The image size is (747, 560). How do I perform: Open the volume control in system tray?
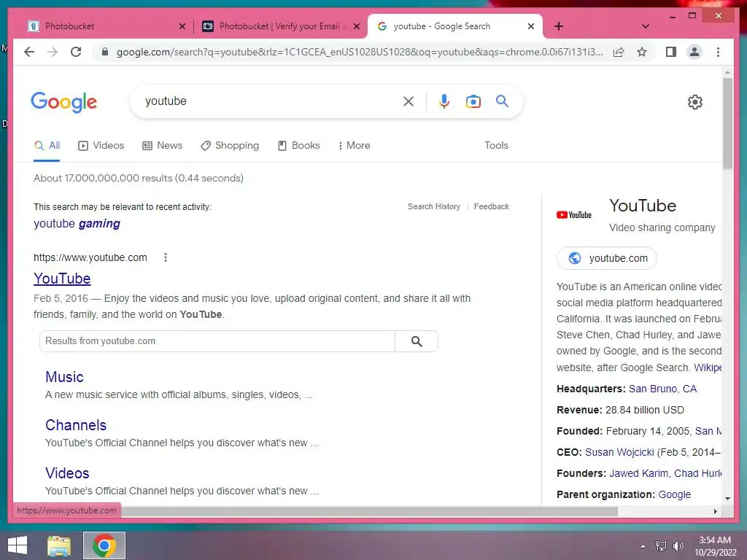point(678,546)
